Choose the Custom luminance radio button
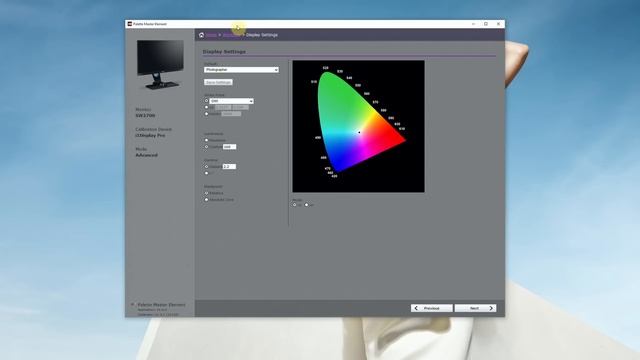This screenshot has width=640, height=360. [x=207, y=147]
